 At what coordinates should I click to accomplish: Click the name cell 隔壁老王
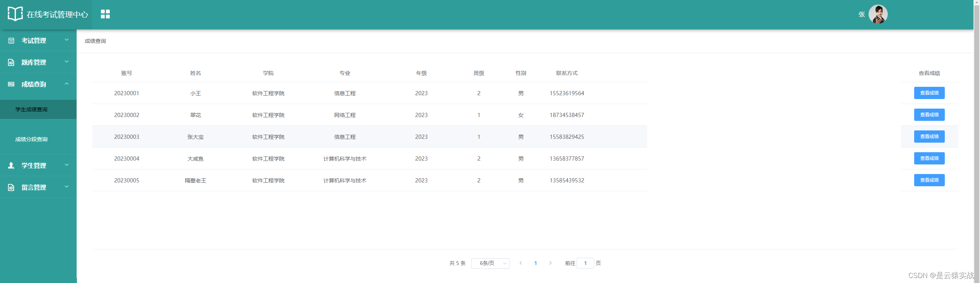point(196,181)
